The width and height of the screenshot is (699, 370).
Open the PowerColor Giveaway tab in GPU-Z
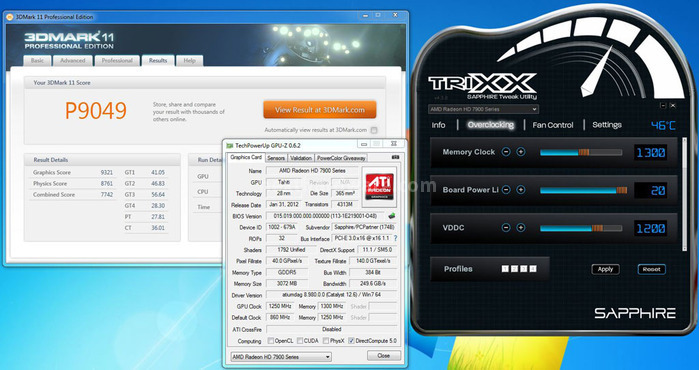coord(341,158)
